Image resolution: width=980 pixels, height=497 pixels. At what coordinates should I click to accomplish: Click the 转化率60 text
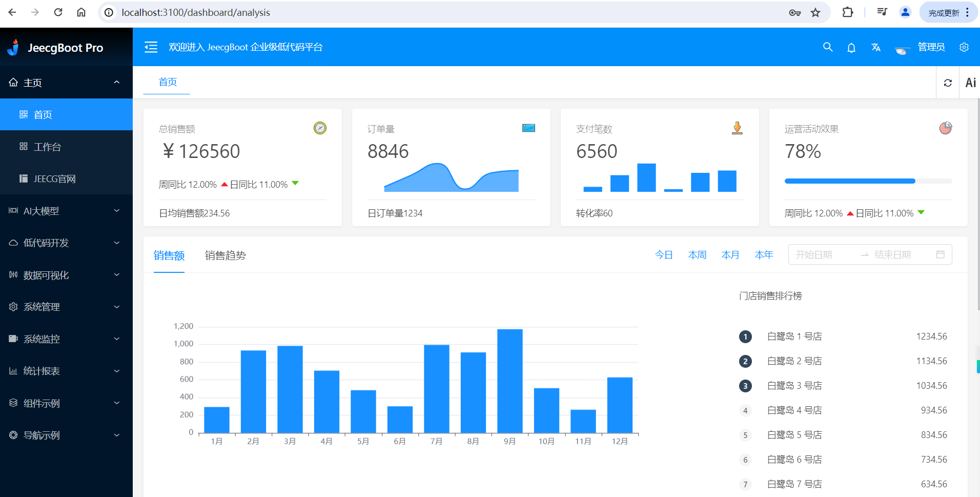pyautogui.click(x=594, y=213)
